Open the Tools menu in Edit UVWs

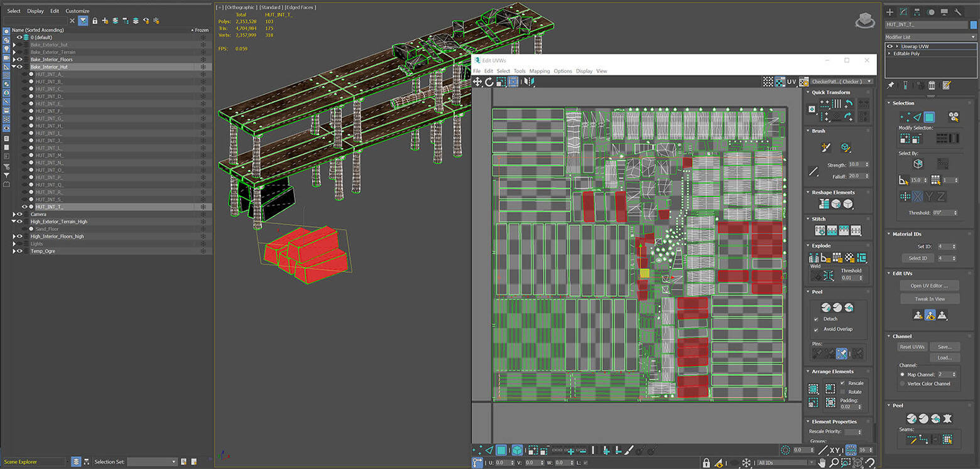519,71
